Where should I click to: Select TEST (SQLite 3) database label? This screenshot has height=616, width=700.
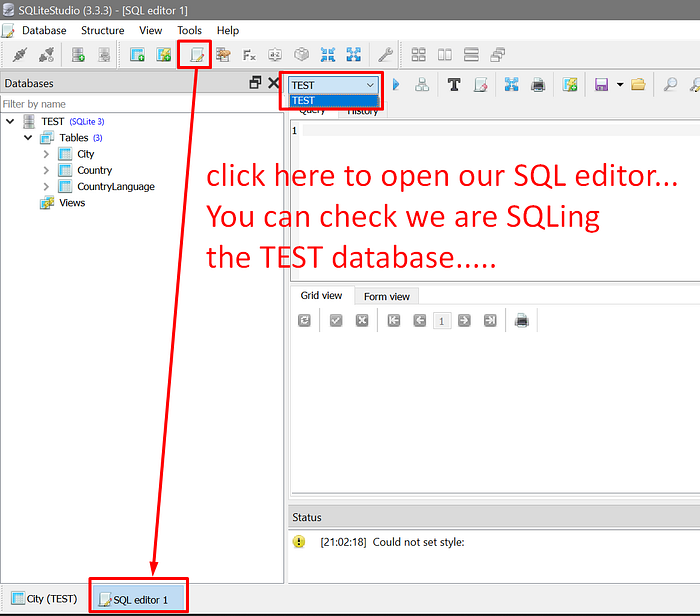[73, 121]
